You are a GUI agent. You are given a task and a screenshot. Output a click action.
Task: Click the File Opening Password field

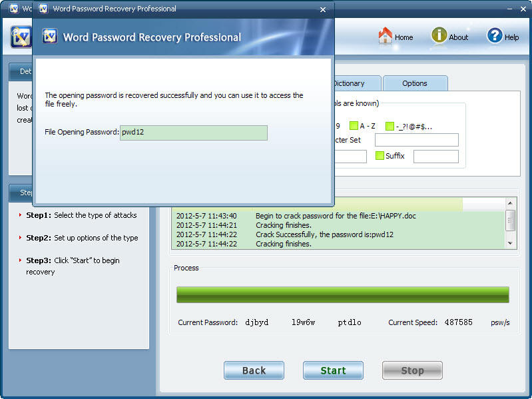tap(194, 133)
